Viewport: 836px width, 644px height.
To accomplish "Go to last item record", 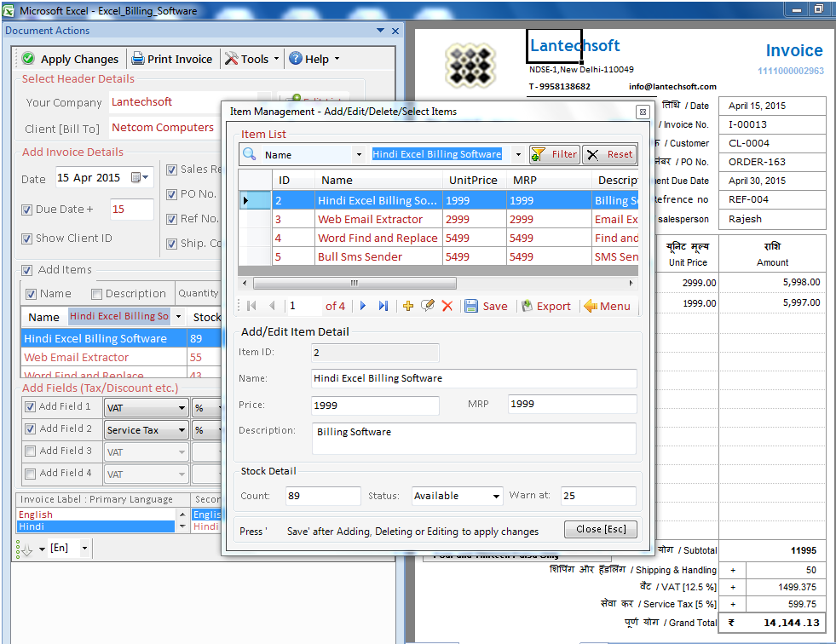I will tap(383, 306).
